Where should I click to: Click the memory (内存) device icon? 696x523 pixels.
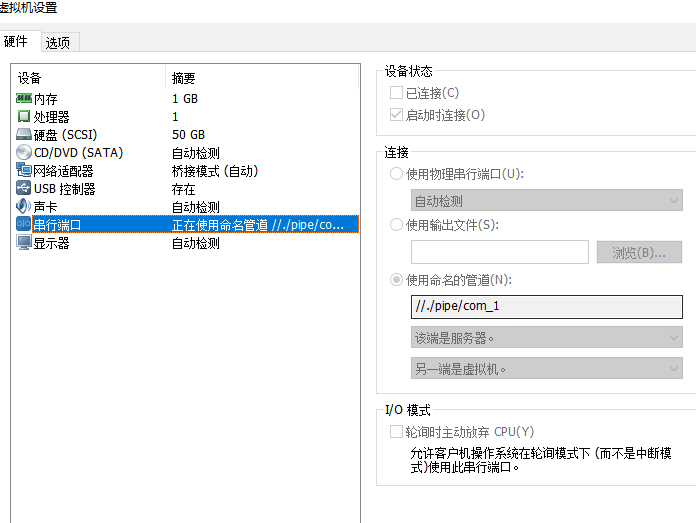pyautogui.click(x=24, y=98)
